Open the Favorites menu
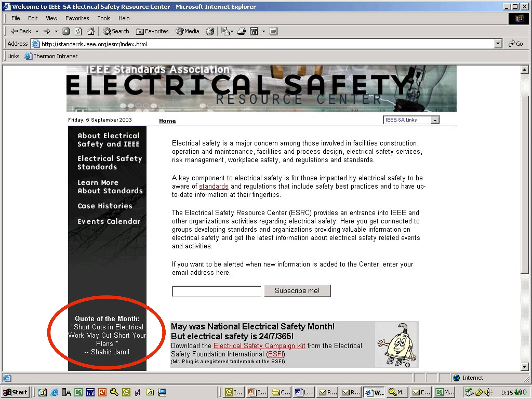 (x=77, y=18)
